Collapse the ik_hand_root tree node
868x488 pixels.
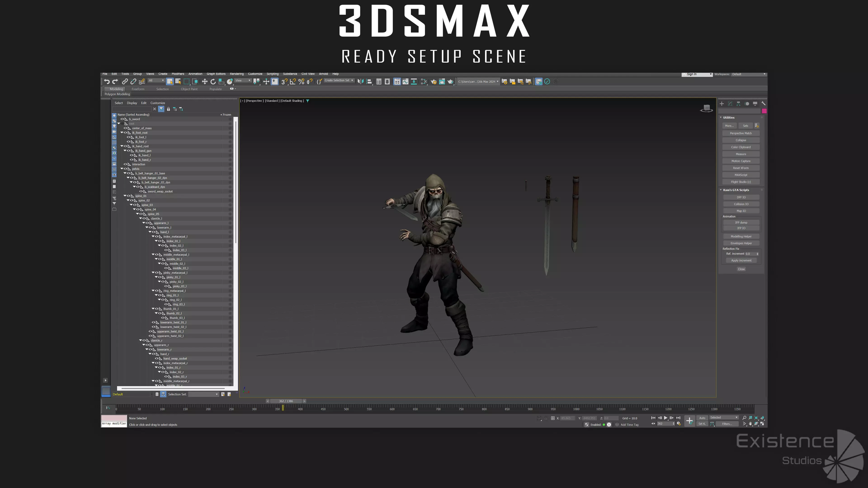point(122,146)
